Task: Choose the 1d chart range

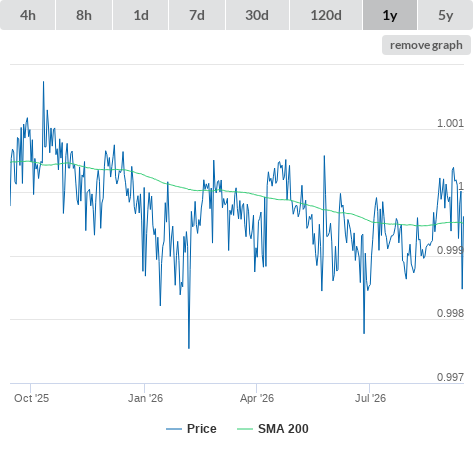Action: (141, 15)
